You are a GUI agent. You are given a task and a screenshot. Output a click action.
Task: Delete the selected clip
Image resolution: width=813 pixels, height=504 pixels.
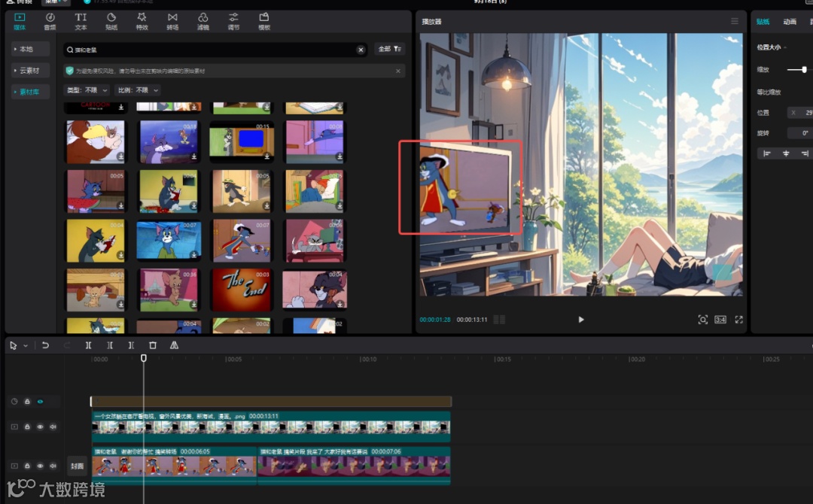152,345
